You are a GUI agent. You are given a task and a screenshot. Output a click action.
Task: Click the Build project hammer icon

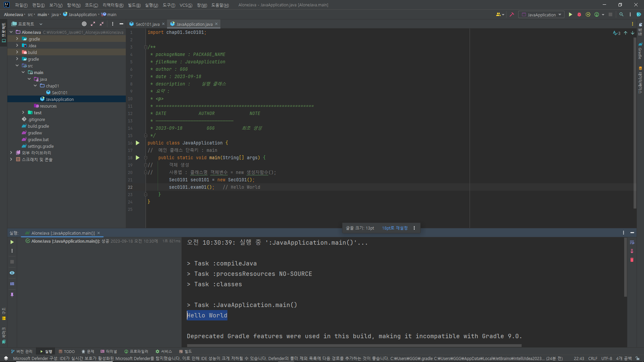click(x=512, y=15)
